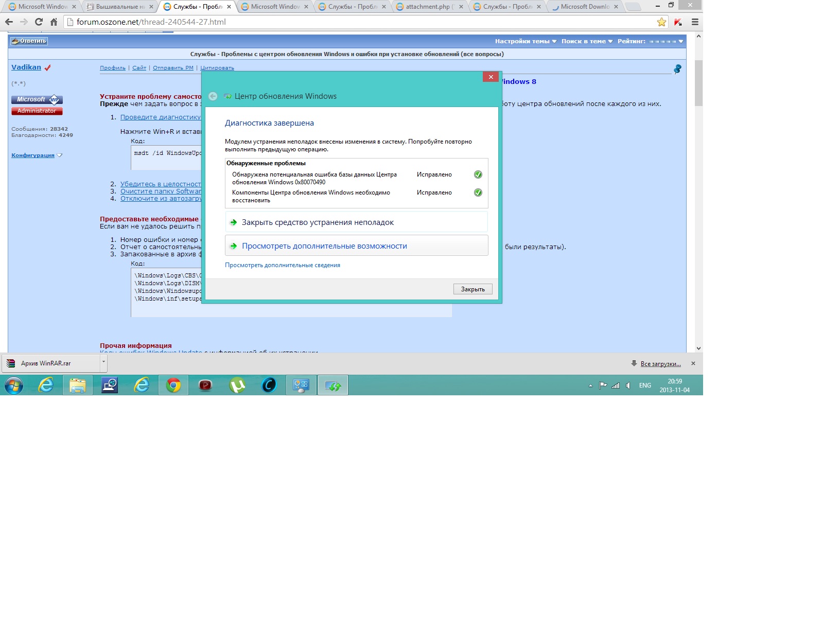840x630 pixels.
Task: Click the red Administrator badge
Action: (x=37, y=111)
